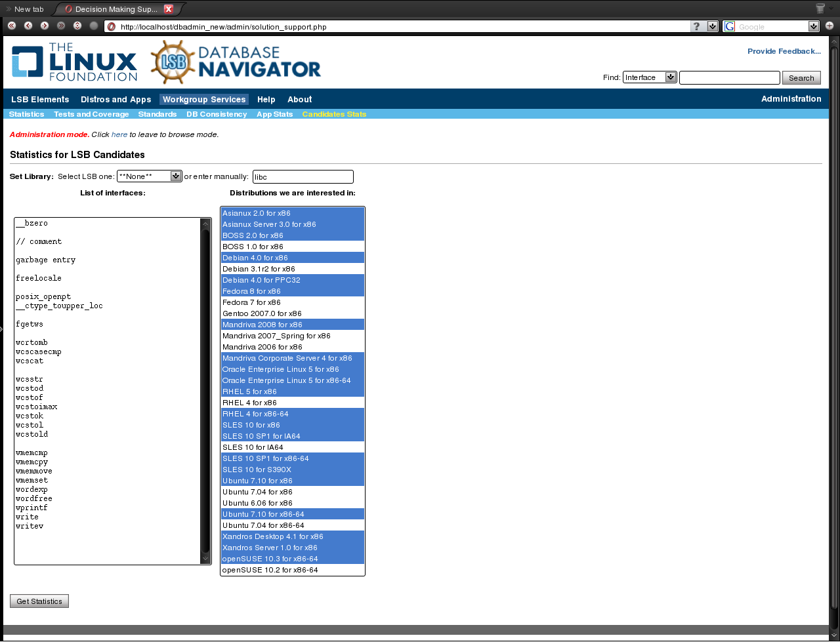Select Xandros Desktop 4.1 for x86
This screenshot has height=642, width=840.
(293, 536)
